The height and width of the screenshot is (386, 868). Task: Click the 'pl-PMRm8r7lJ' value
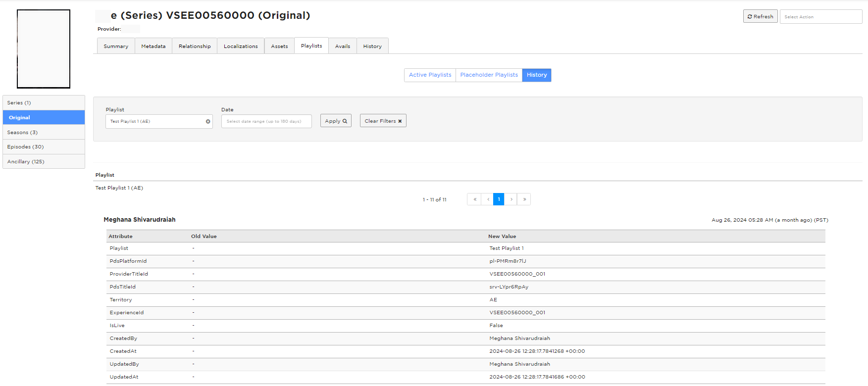508,261
